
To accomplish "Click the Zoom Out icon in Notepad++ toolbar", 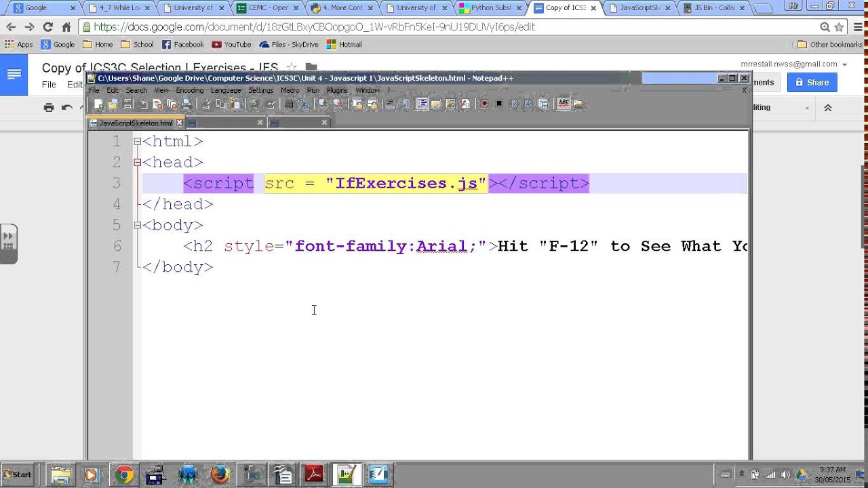I will click(338, 104).
